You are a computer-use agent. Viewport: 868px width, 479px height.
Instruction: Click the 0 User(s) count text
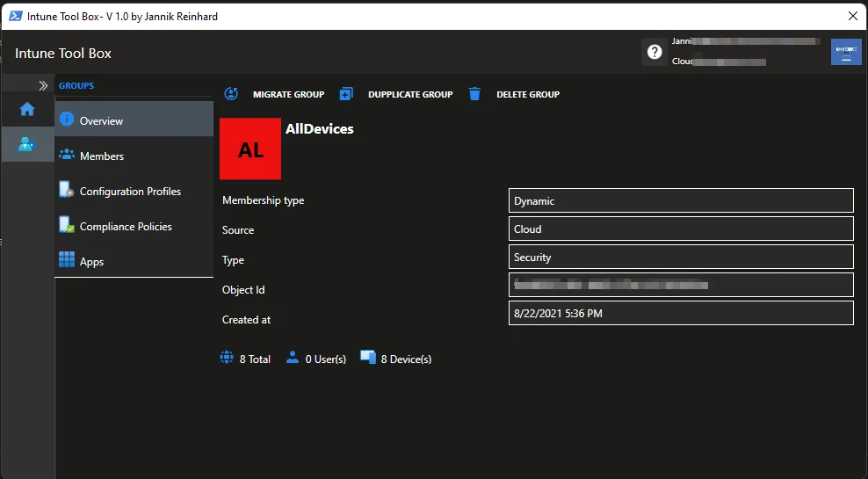tap(325, 359)
